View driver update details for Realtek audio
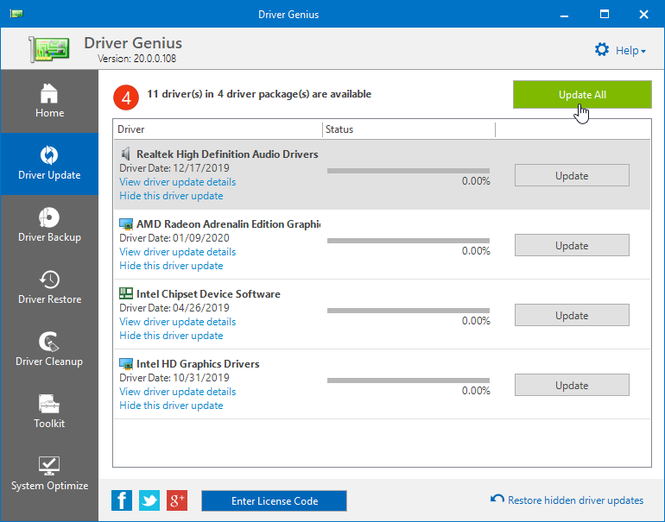This screenshot has width=665, height=522. (x=177, y=182)
